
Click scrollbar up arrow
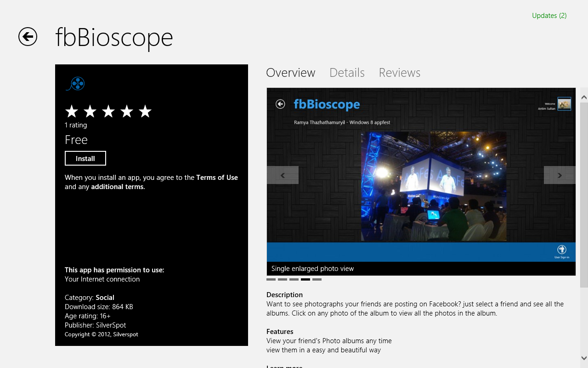584,97
